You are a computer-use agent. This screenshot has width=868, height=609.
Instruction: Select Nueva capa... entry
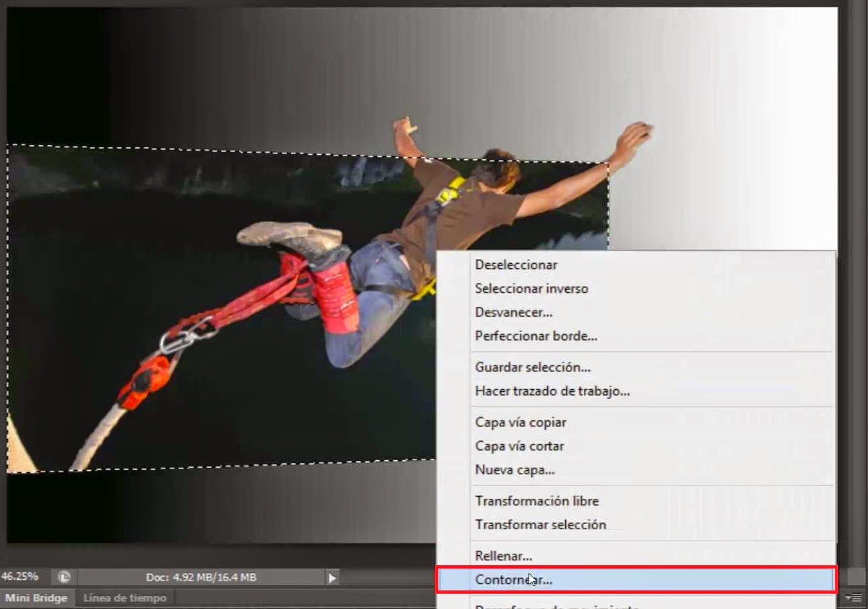coord(636,470)
